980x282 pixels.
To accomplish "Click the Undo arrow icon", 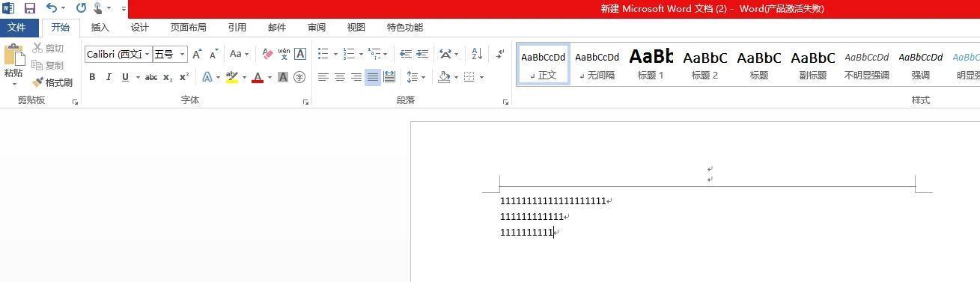I will coord(51,8).
